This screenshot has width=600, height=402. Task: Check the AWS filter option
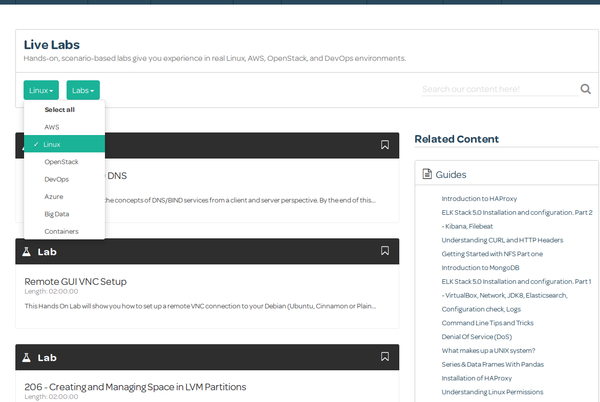tap(52, 127)
